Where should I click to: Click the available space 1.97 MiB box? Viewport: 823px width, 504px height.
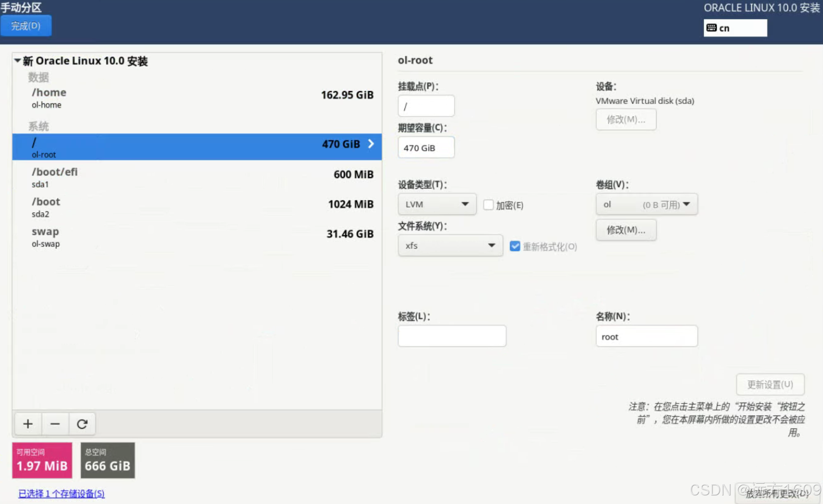[42, 460]
